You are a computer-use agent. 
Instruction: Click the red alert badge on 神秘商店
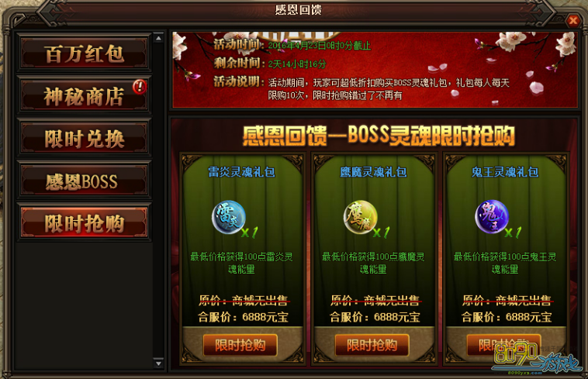pos(140,87)
